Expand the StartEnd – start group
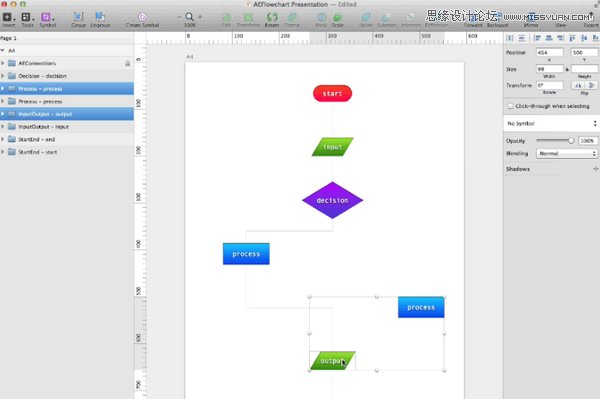The image size is (600, 399). click(3, 152)
